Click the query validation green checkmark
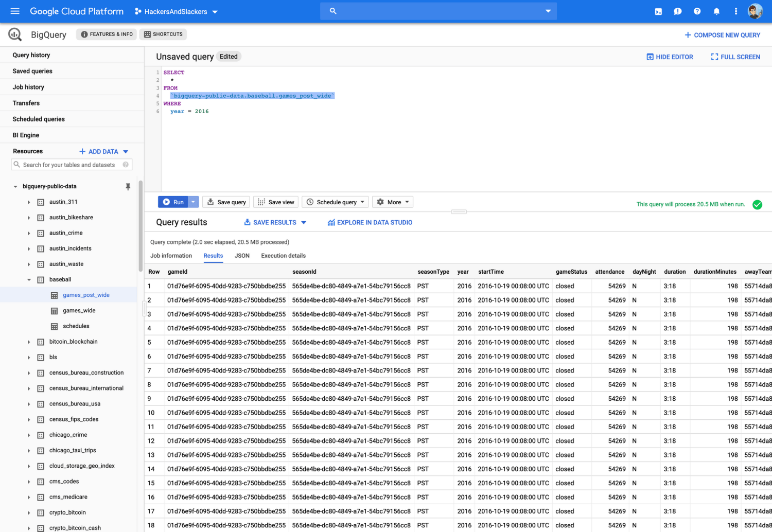This screenshot has height=532, width=772. (x=757, y=205)
